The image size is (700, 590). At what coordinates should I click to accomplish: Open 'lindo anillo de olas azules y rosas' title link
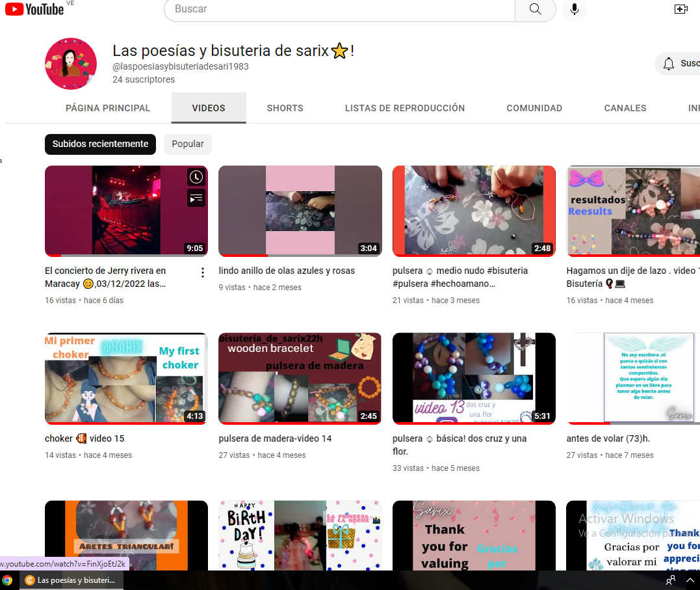tap(287, 271)
